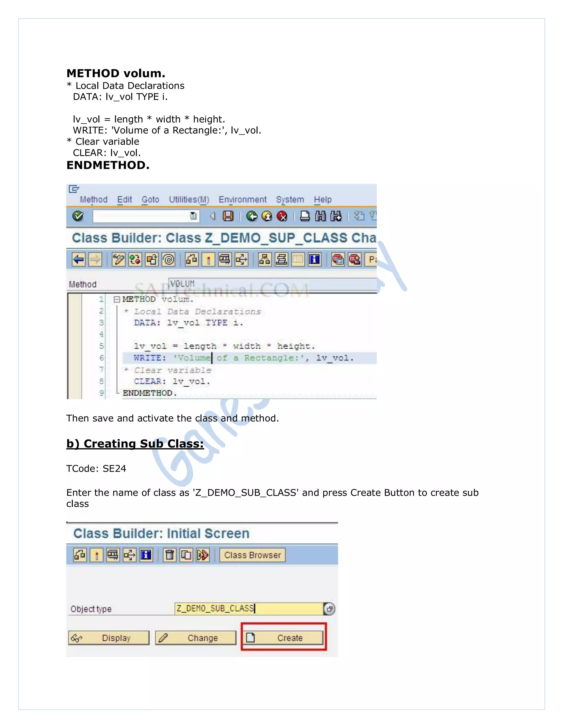563x728 pixels.
Task: Click the Class Browser button
Action: pyautogui.click(x=252, y=555)
